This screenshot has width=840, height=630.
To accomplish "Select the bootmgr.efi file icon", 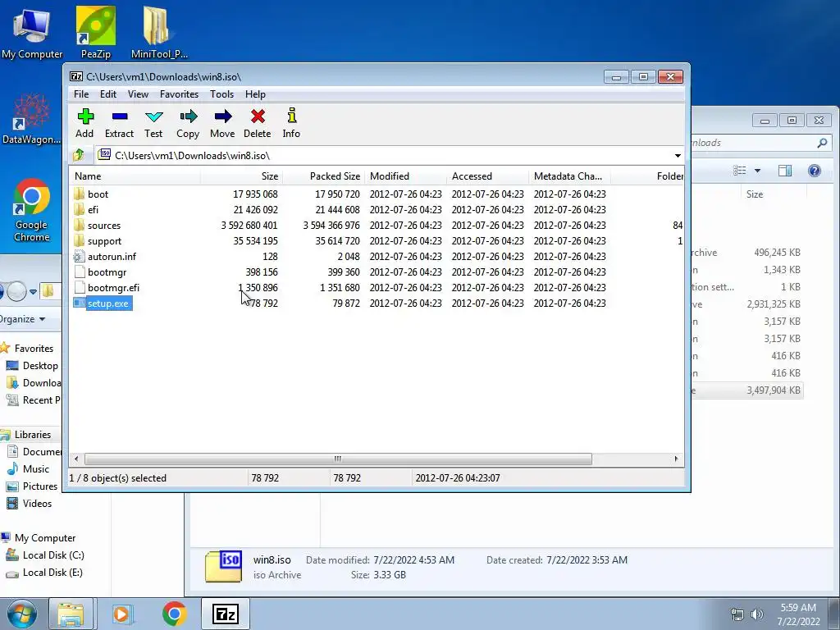I will coord(80,288).
